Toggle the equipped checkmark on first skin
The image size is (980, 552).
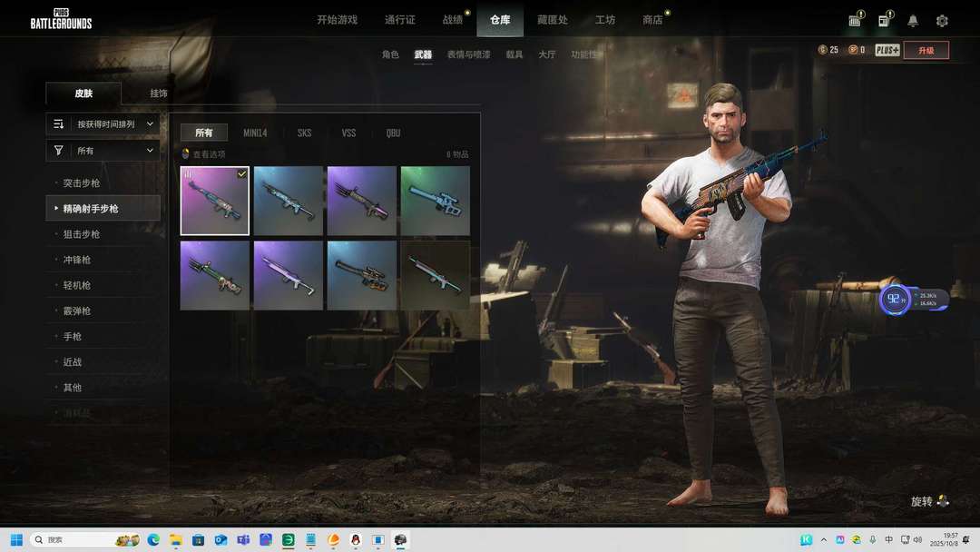coord(241,173)
